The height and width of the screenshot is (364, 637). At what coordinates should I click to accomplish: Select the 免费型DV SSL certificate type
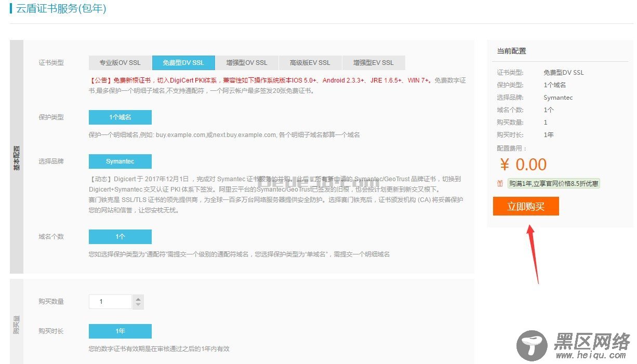click(183, 63)
